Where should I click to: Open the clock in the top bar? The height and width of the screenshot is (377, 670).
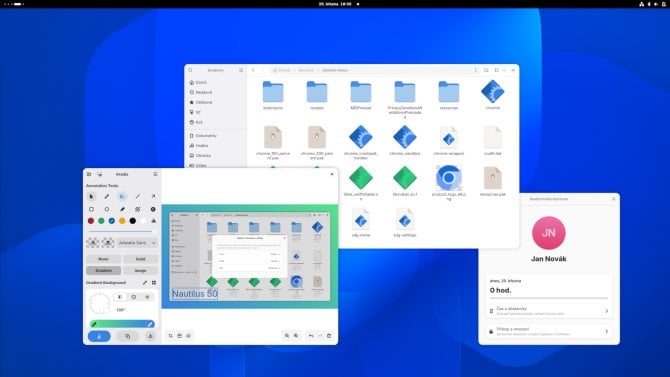[335, 4]
